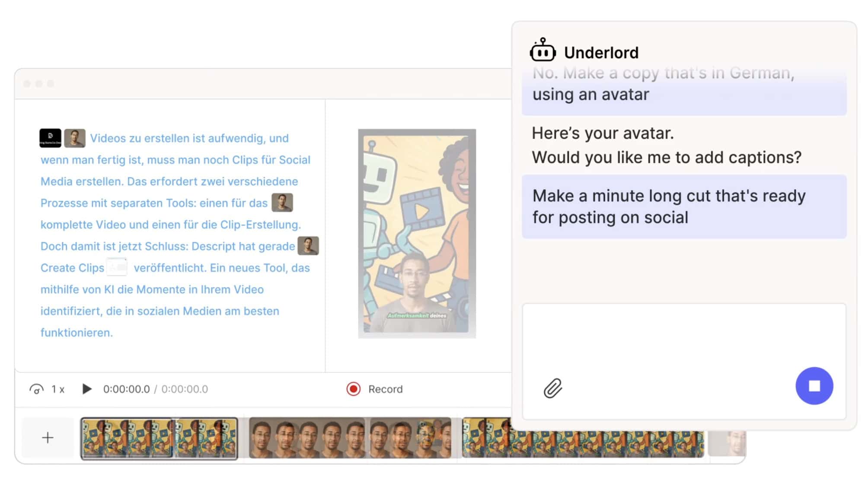Click the vertical video preview canvas
Image resolution: width=868 pixels, height=483 pixels.
pos(417,233)
